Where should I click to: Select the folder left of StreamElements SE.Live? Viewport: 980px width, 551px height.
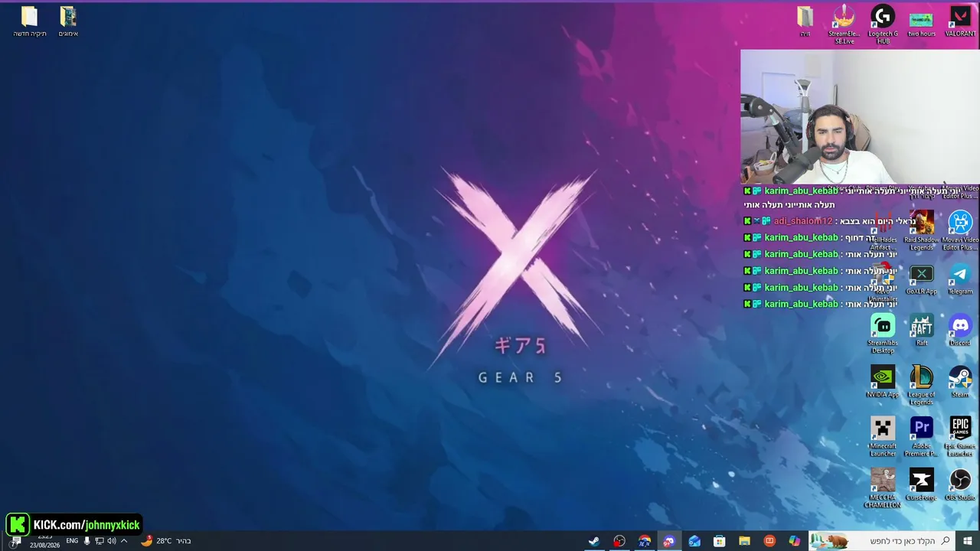(805, 22)
